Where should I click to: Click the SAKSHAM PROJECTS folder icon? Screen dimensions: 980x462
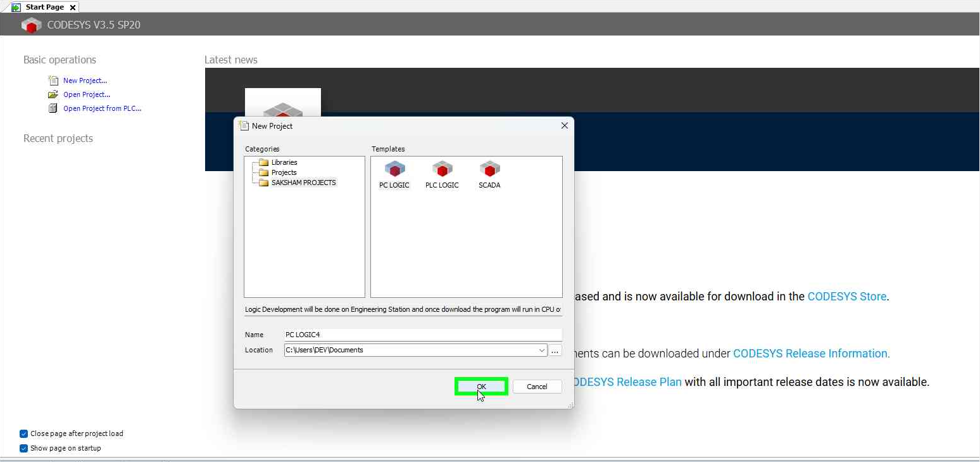pos(264,183)
